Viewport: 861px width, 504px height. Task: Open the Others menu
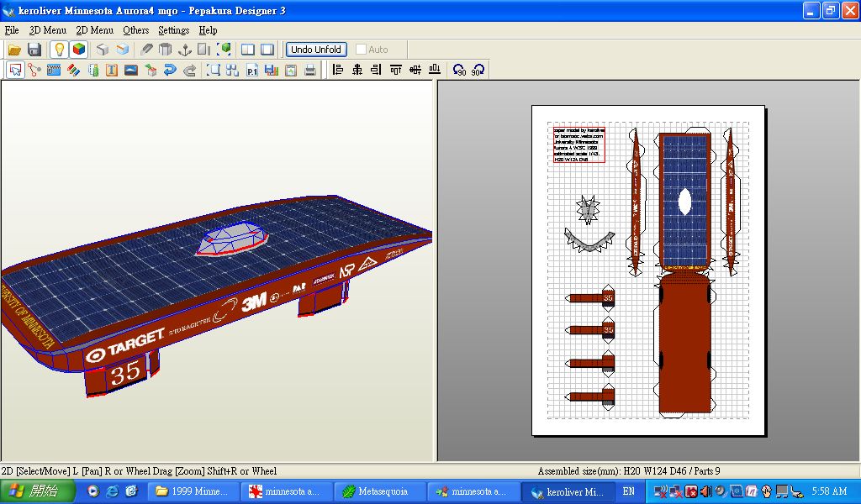135,30
